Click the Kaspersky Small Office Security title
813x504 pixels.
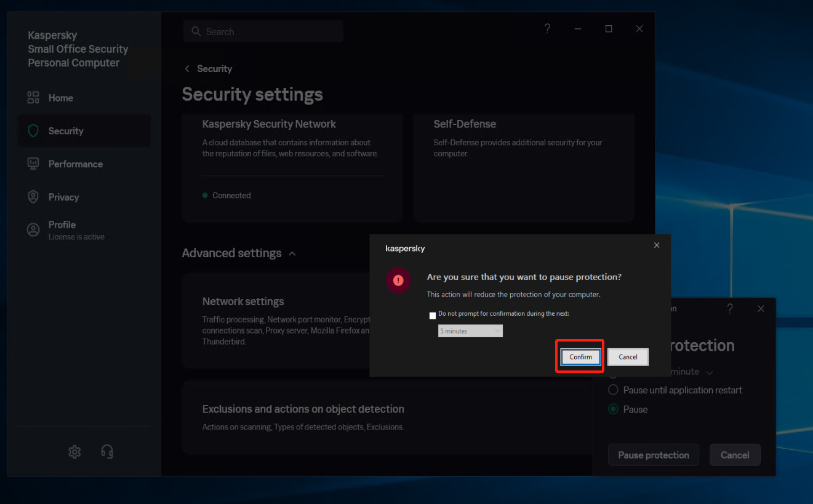click(x=78, y=49)
